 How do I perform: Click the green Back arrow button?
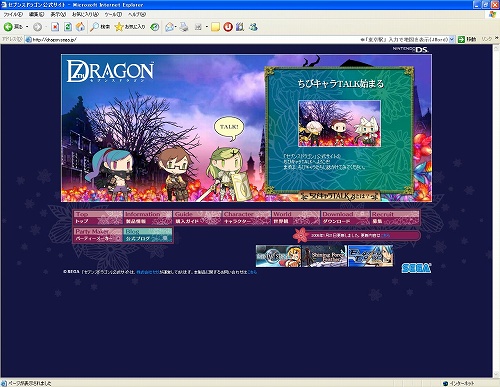8,27
